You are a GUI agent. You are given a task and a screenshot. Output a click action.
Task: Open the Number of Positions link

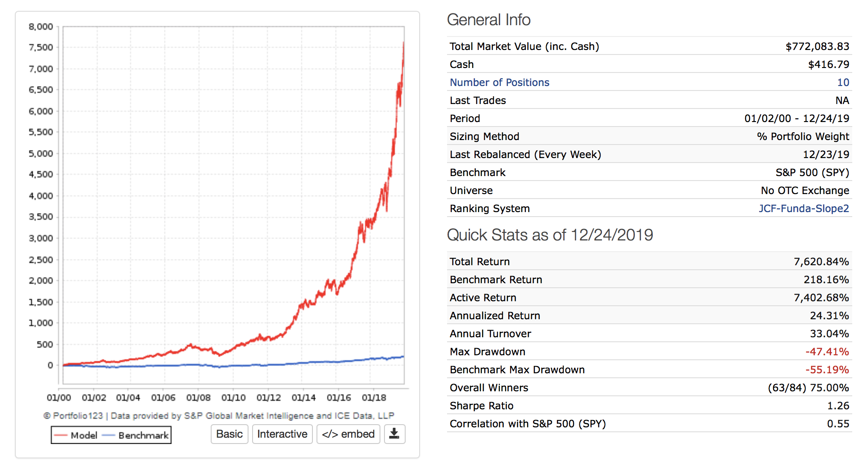(499, 82)
